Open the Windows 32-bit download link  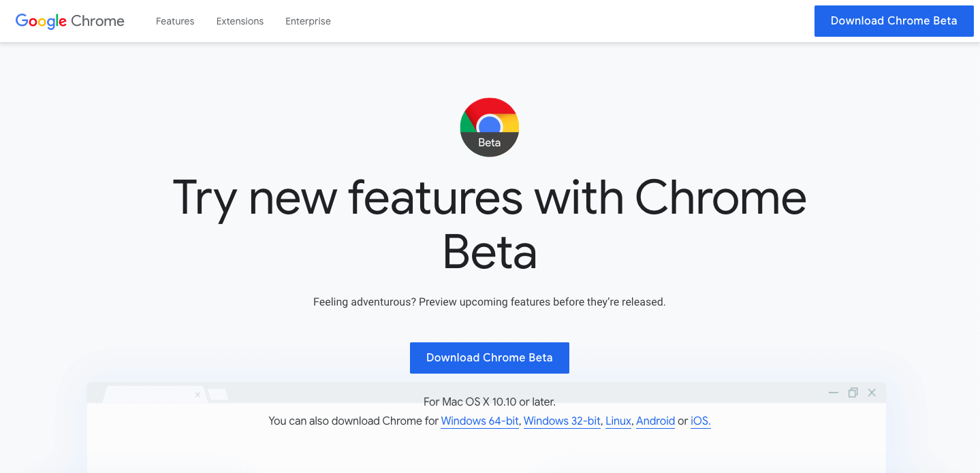[x=561, y=421]
